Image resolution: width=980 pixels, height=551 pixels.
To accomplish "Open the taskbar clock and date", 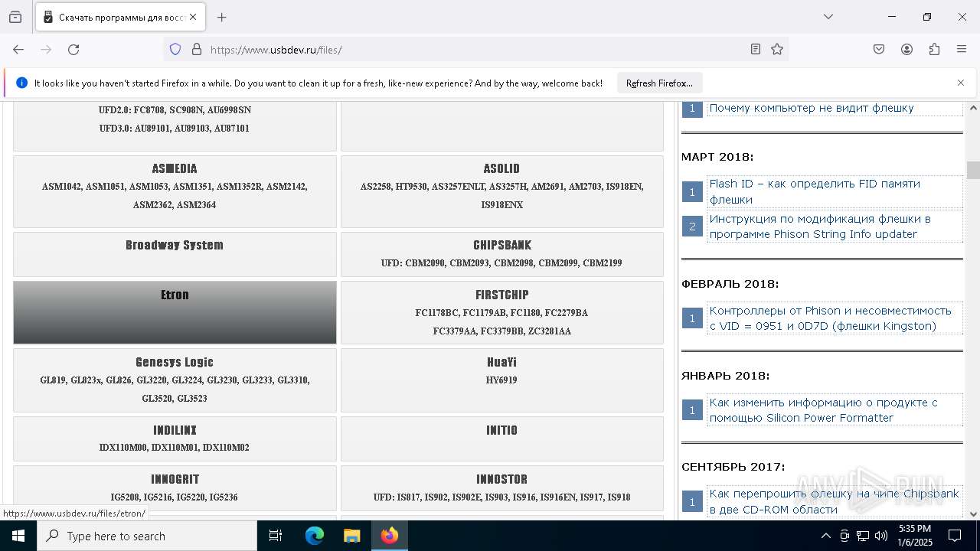I will click(x=914, y=536).
